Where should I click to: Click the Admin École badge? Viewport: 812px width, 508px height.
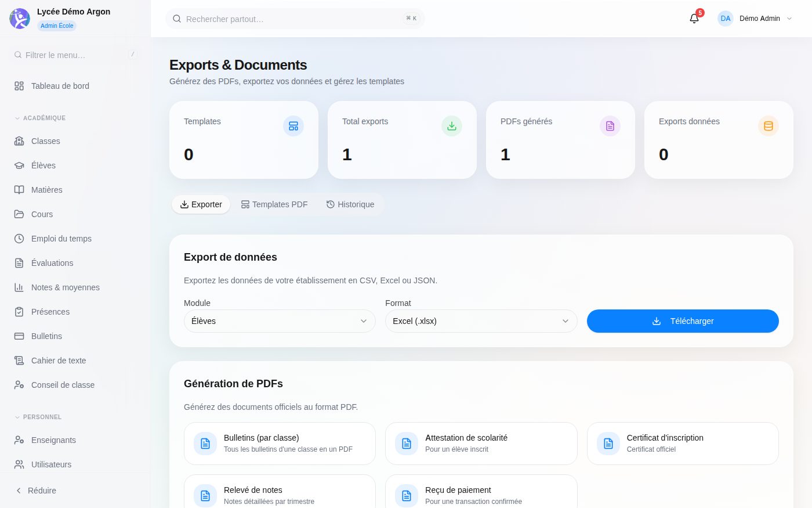[x=57, y=26]
